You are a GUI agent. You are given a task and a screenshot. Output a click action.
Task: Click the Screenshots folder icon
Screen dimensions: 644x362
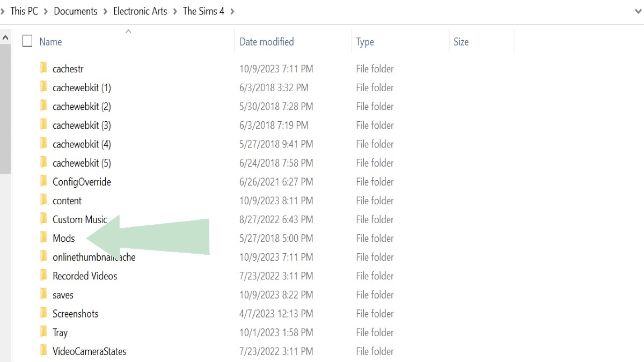coord(44,313)
